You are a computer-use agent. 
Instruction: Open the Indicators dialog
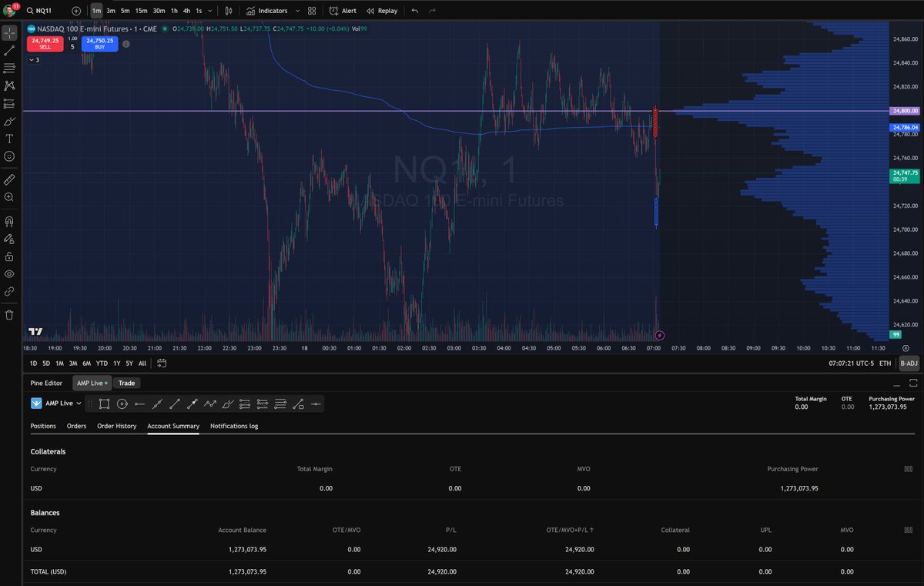(x=267, y=11)
